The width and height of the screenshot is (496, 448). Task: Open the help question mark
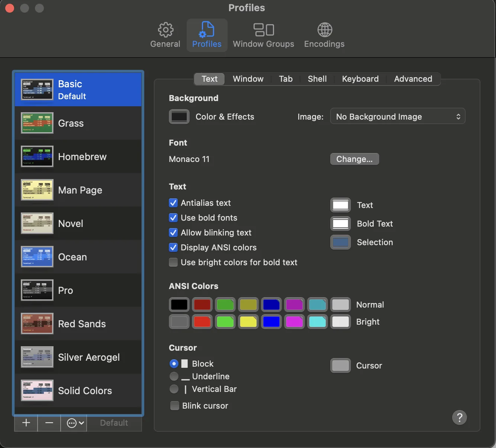click(459, 418)
